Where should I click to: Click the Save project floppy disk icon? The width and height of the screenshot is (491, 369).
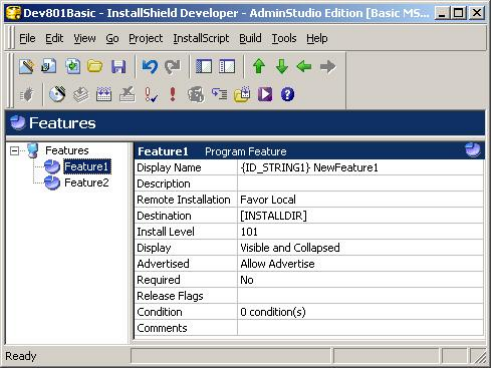[118, 66]
